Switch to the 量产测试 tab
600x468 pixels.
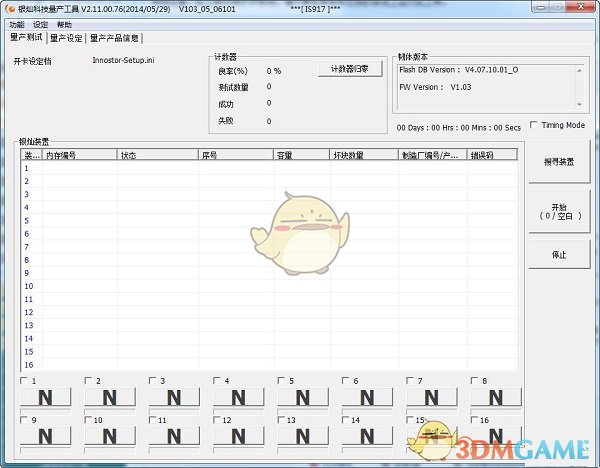pyautogui.click(x=26, y=37)
